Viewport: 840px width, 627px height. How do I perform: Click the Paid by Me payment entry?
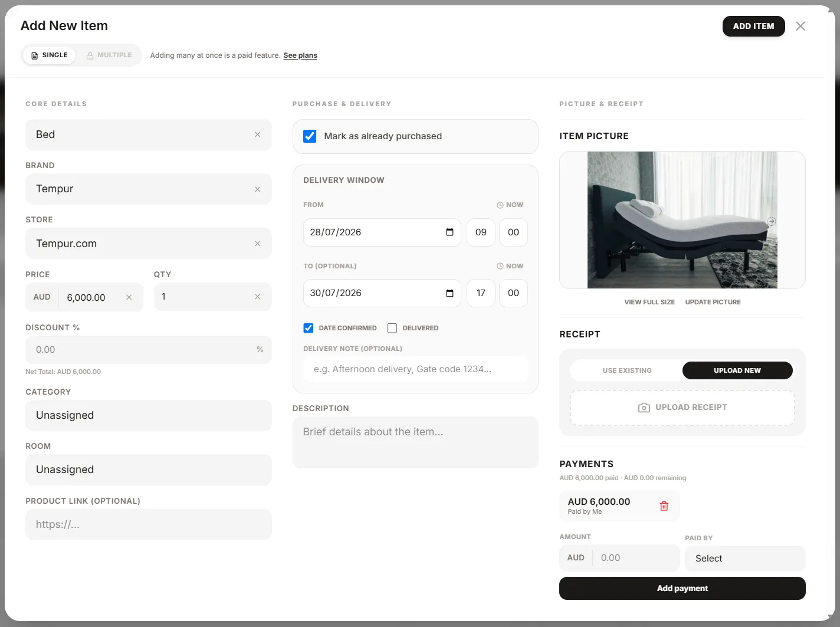tap(619, 506)
